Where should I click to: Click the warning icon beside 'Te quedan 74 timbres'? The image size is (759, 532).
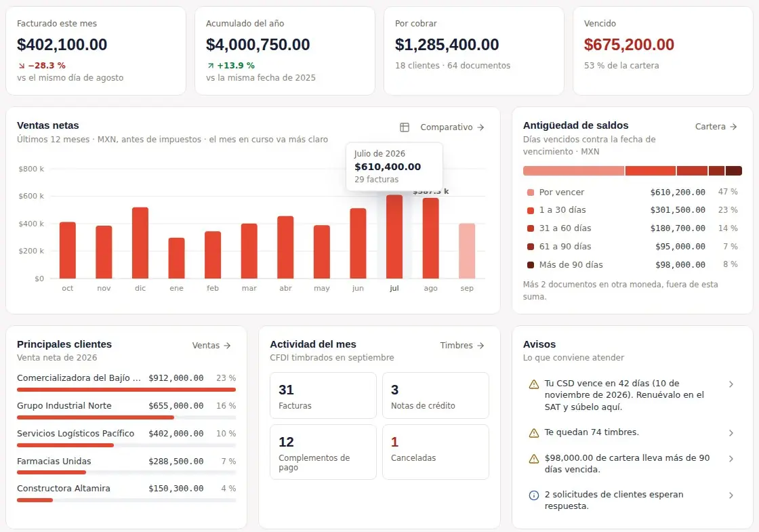pyautogui.click(x=534, y=433)
